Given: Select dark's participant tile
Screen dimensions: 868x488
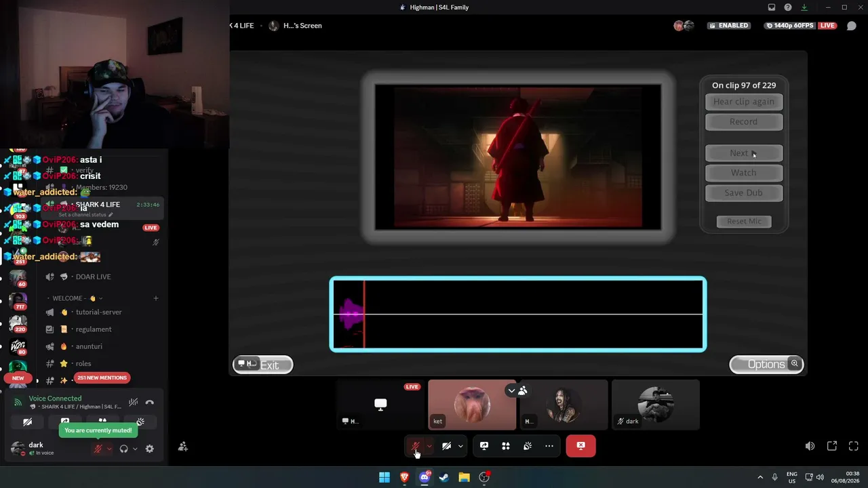Looking at the screenshot, I should [656, 405].
